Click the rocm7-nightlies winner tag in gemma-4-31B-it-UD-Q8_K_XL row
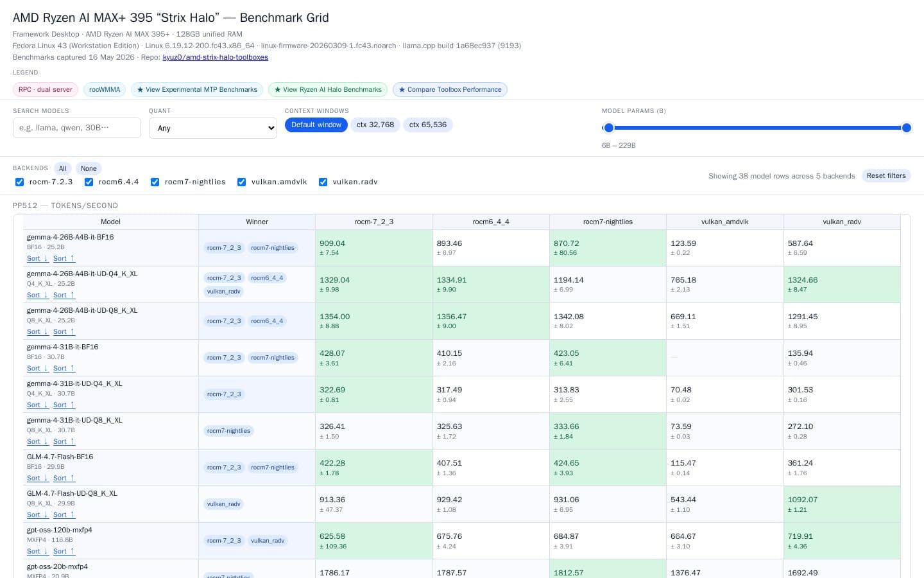The height and width of the screenshot is (578, 924). click(x=228, y=431)
